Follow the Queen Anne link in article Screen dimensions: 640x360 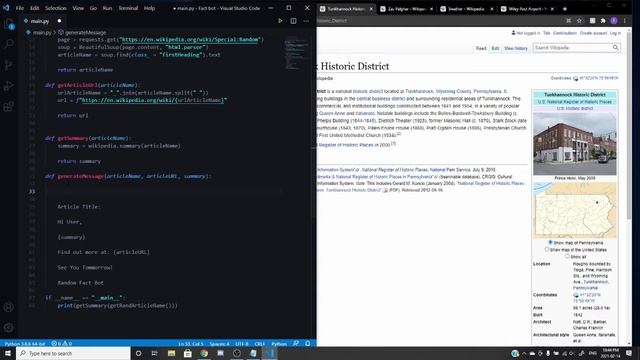[332, 113]
